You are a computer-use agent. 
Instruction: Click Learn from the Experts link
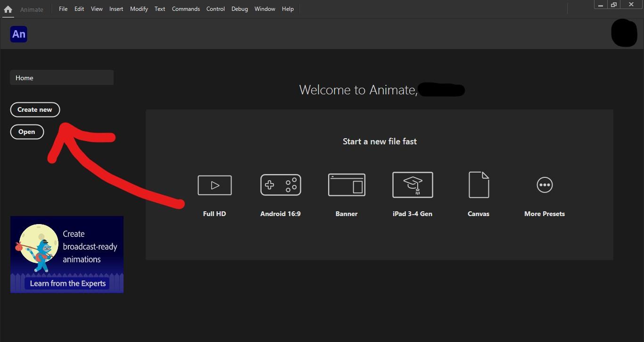pyautogui.click(x=68, y=284)
